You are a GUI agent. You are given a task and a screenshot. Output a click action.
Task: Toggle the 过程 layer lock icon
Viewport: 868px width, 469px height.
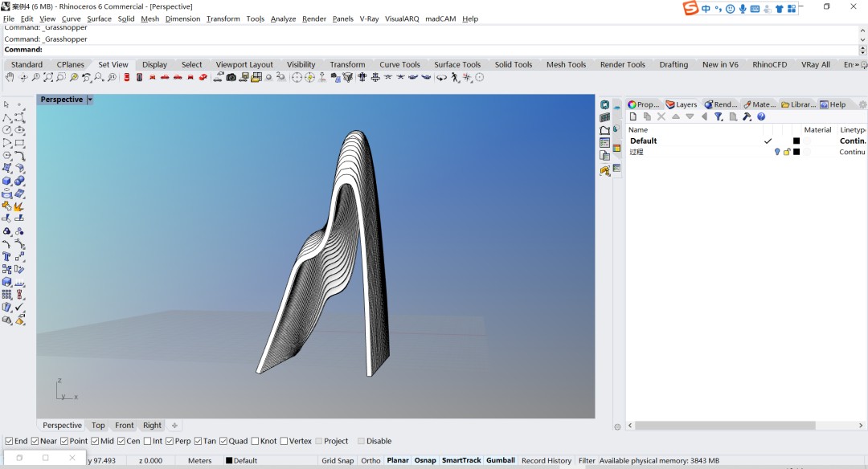pos(787,152)
